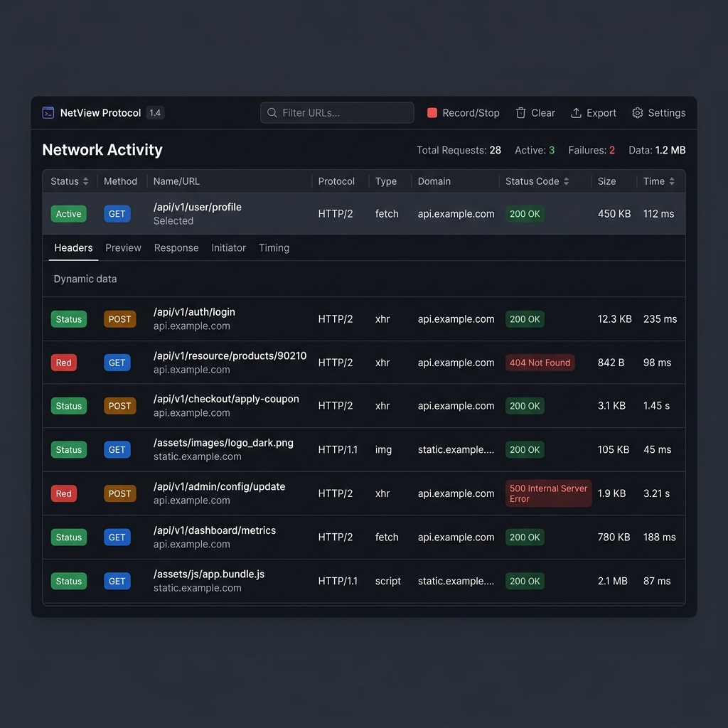Click the 3.21 s time value
This screenshot has height=728, width=728.
(x=656, y=493)
